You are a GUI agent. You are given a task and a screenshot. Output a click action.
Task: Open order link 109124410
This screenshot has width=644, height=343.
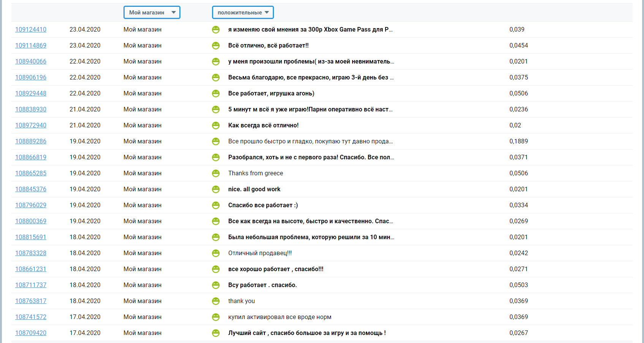coord(31,30)
